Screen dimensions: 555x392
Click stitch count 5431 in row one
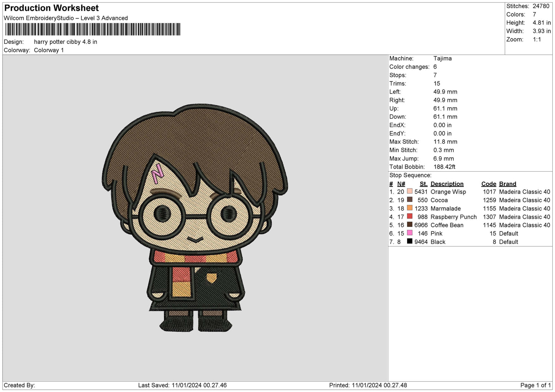(x=421, y=192)
